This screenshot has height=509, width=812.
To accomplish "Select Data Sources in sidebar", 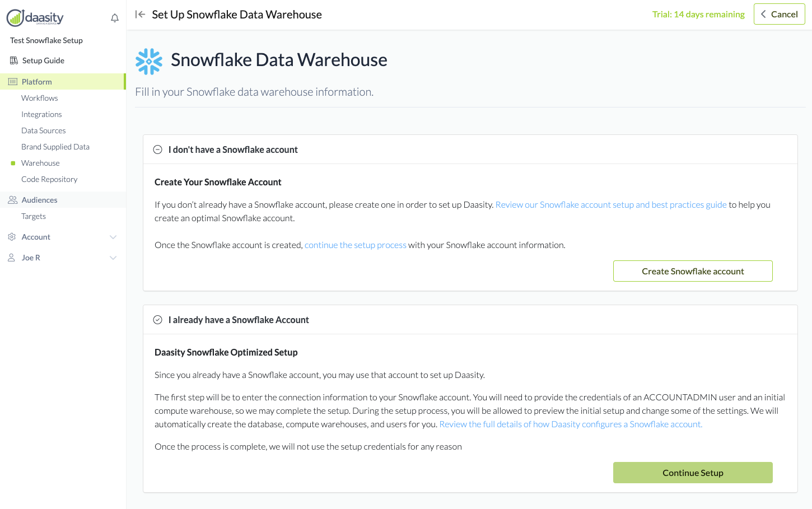I will (x=44, y=130).
